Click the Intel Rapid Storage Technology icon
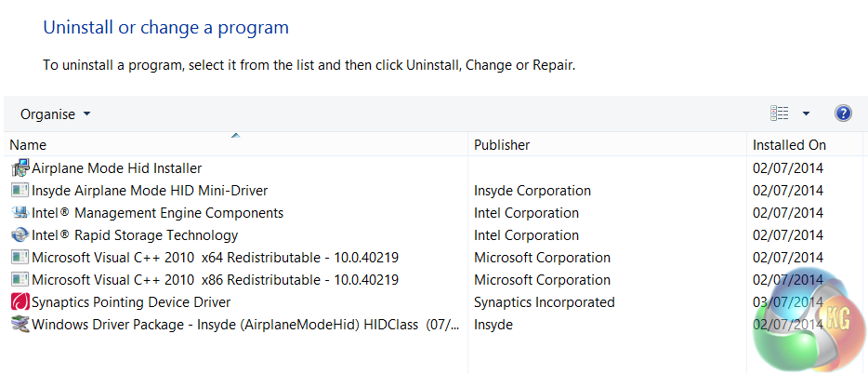The image size is (868, 374). [20, 235]
